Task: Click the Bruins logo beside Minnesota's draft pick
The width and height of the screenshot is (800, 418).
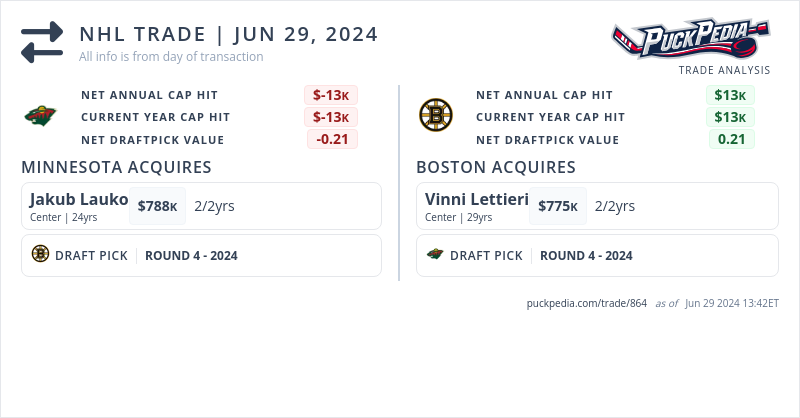Action: 40,255
